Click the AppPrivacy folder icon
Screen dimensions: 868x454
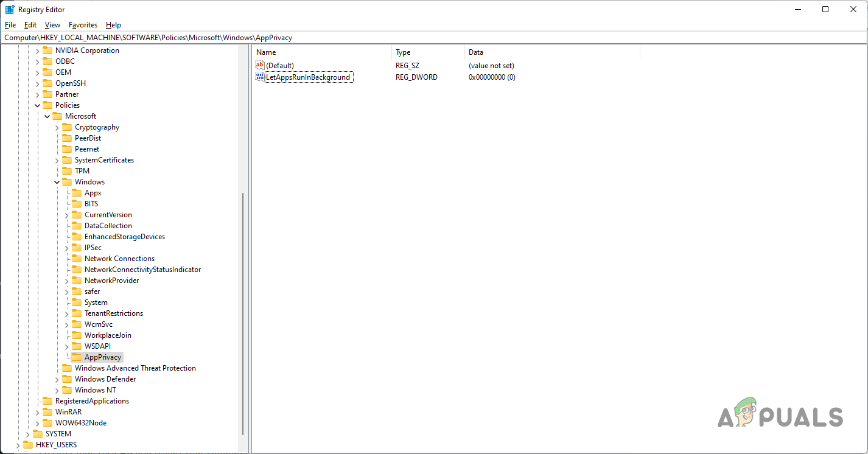pyautogui.click(x=76, y=357)
